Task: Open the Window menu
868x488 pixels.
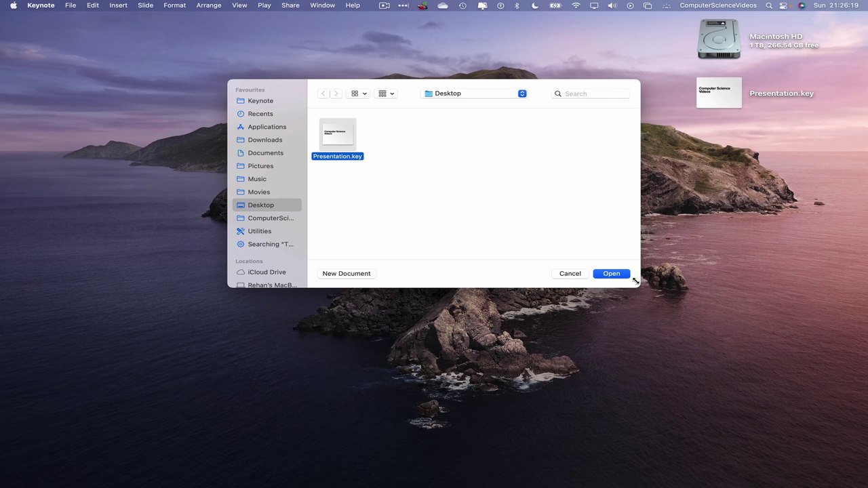Action: pos(322,5)
